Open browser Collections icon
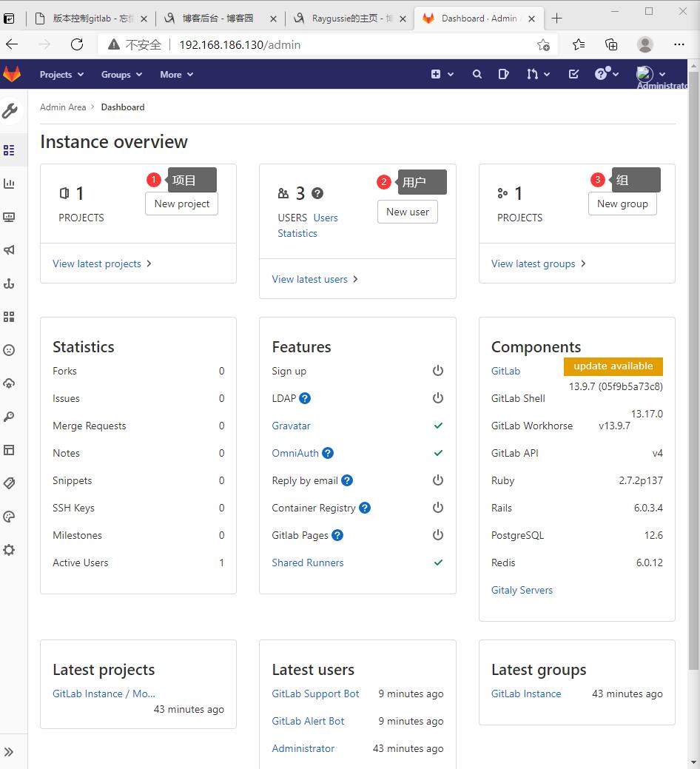 [x=611, y=44]
